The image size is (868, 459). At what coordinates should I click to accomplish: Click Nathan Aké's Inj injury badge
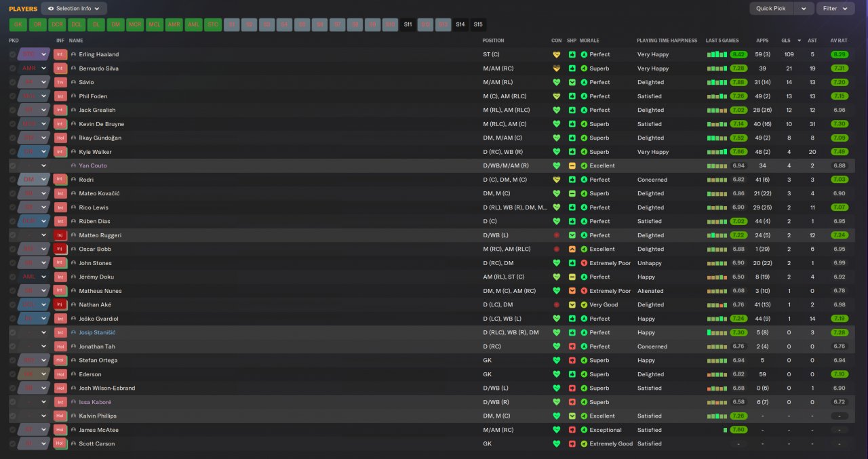tap(60, 304)
